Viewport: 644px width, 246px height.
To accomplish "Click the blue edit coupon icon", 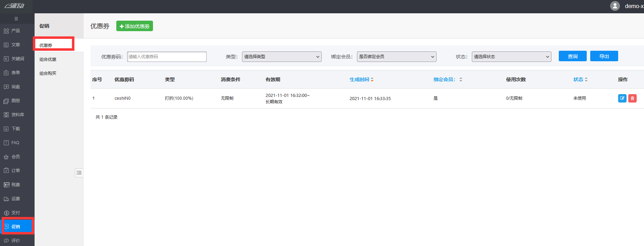I will coord(622,98).
